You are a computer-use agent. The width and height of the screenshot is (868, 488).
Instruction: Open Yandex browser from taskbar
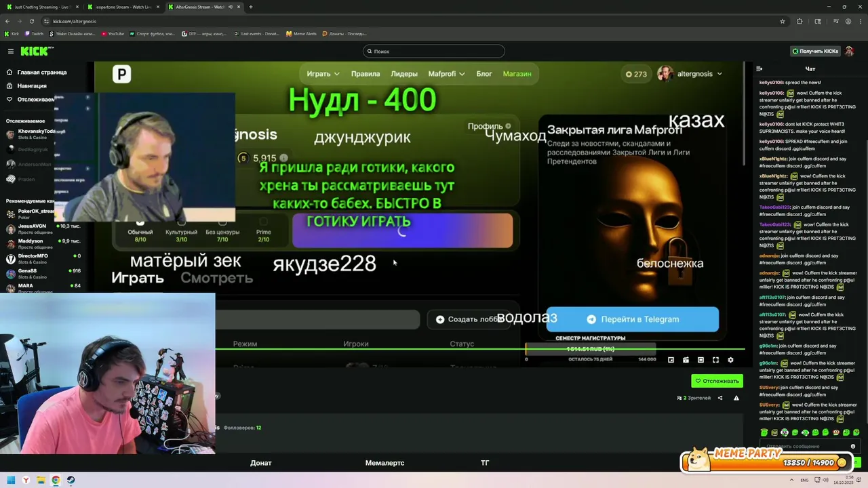click(26, 480)
